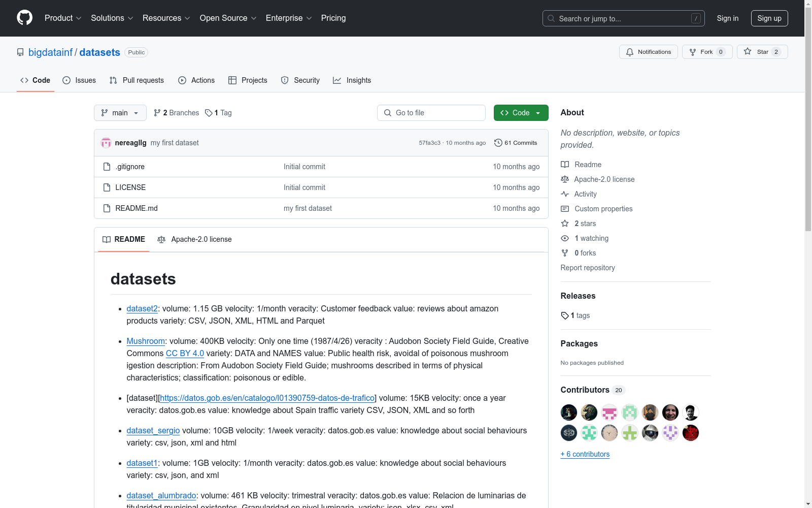Image resolution: width=812 pixels, height=508 pixels.
Task: Open the dataset_sergio link
Action: point(153,430)
